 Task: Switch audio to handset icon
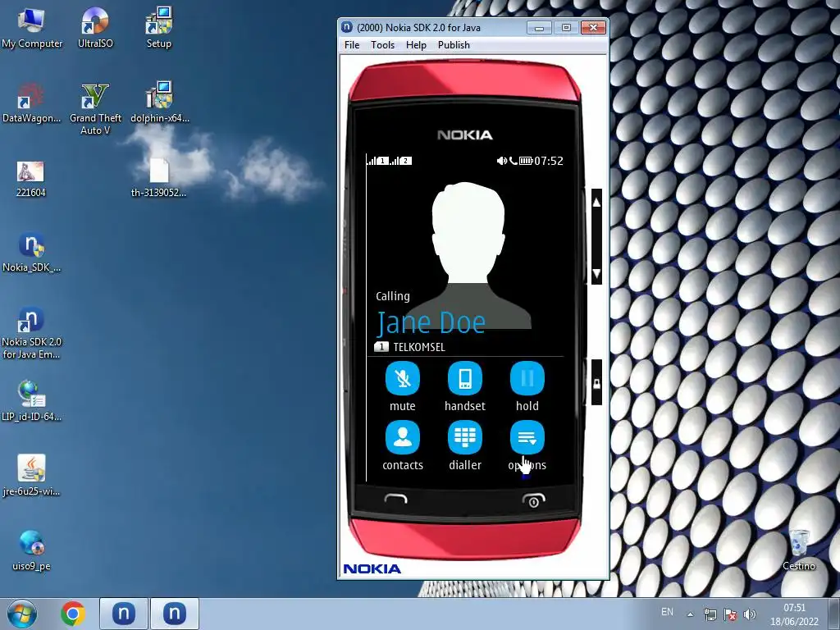pos(465,379)
